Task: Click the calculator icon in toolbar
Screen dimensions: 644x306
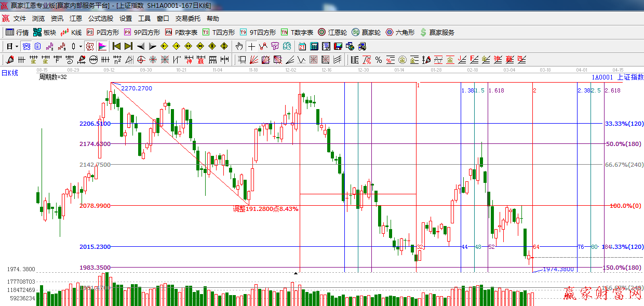Action: pos(314,46)
